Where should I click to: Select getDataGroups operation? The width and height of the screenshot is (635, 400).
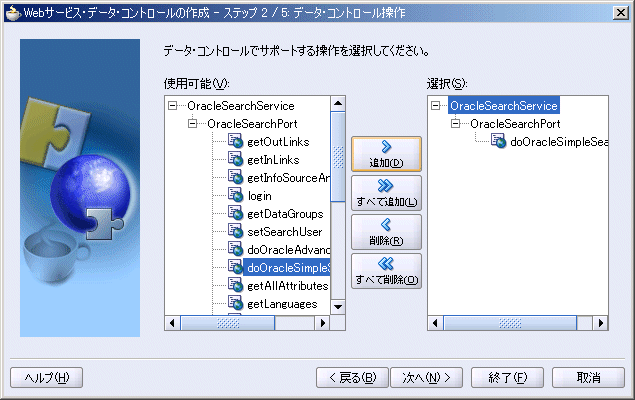click(x=285, y=214)
